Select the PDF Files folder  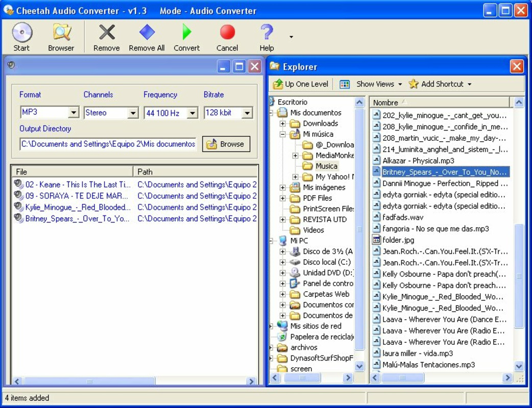click(317, 198)
